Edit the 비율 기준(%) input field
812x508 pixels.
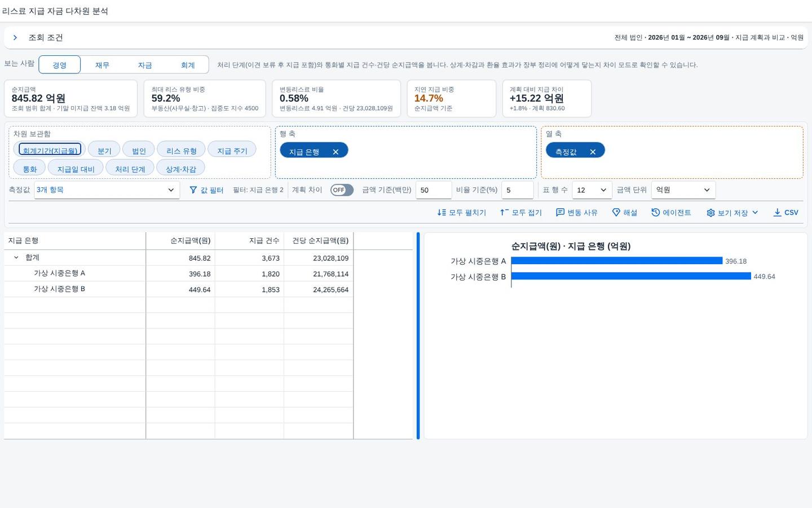(x=518, y=190)
